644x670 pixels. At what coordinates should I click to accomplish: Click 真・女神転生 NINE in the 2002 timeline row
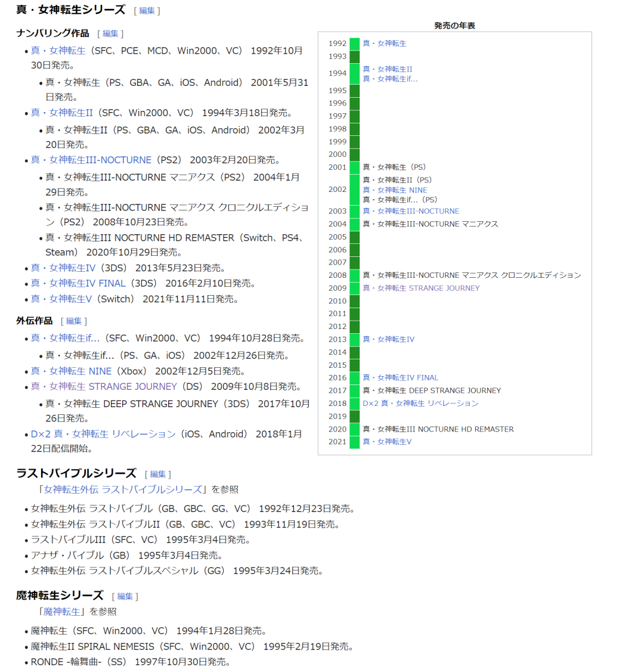pos(394,190)
